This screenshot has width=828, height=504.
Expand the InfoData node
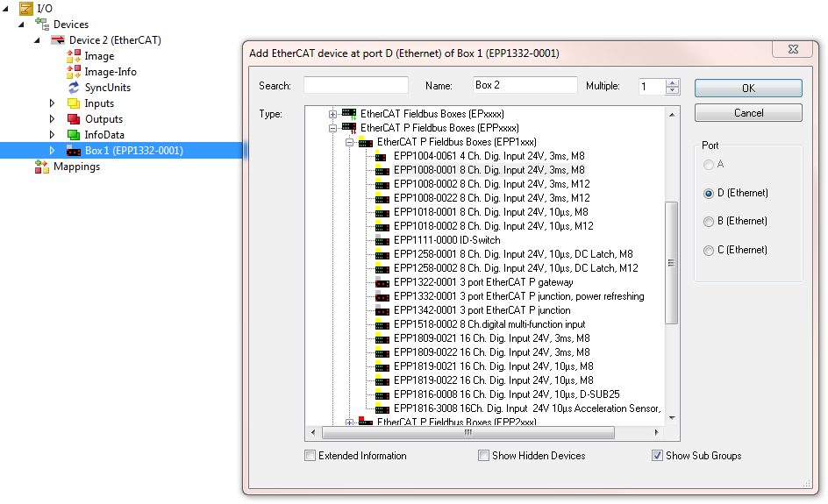[52, 135]
